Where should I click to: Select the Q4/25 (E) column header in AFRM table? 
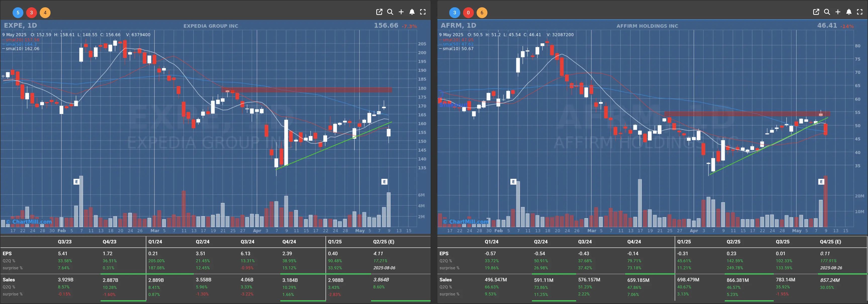(x=830, y=242)
